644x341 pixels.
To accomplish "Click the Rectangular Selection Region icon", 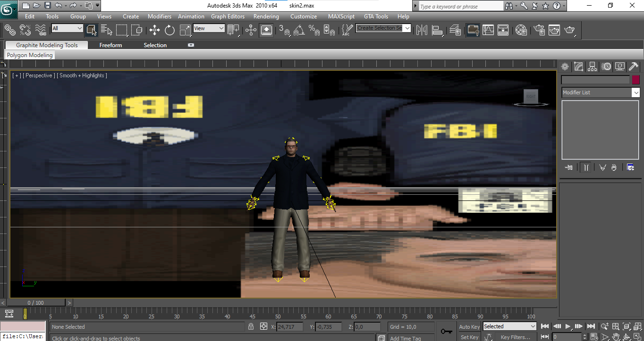I will click(x=122, y=30).
